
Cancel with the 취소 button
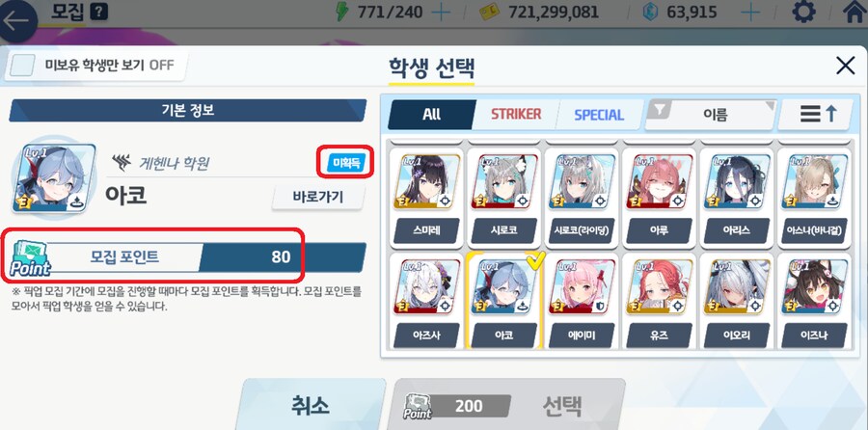click(x=311, y=405)
